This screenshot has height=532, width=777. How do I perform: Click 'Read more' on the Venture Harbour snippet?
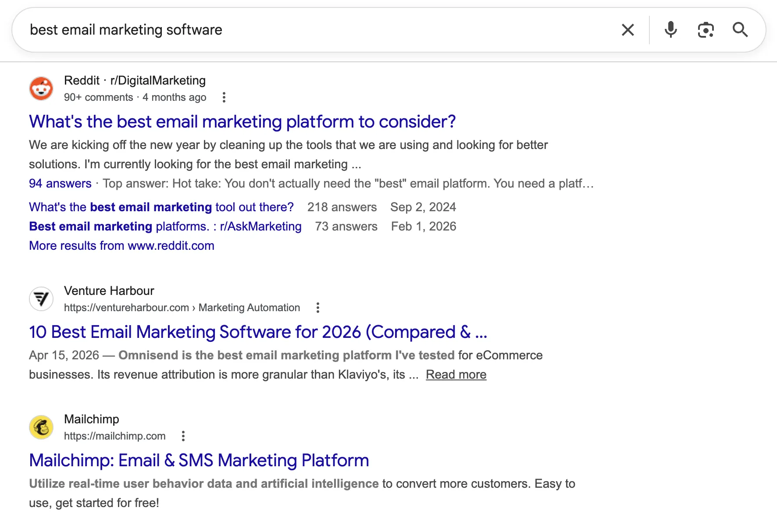tap(456, 374)
